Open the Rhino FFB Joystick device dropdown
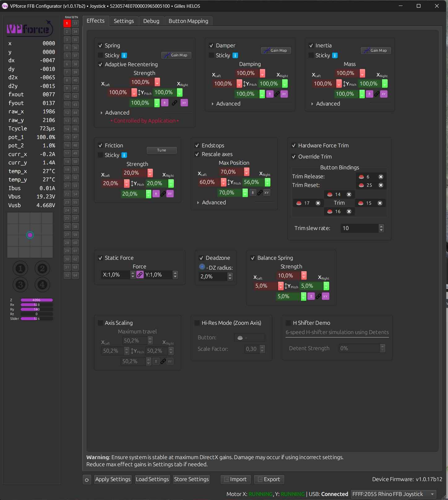The height and width of the screenshot is (500, 448). pyautogui.click(x=394, y=494)
